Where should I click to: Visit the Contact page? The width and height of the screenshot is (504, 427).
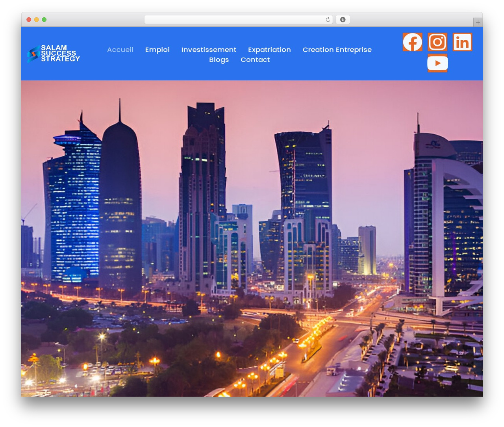click(255, 60)
